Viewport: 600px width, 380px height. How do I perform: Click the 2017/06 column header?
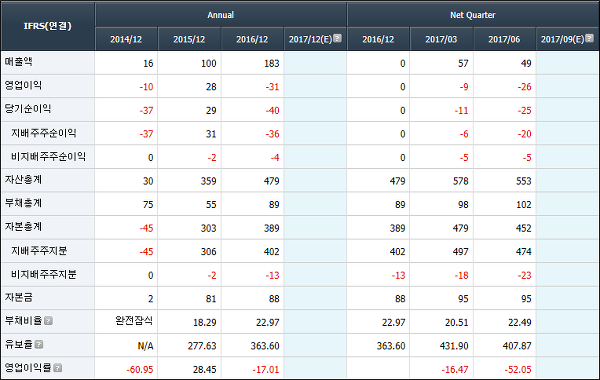504,39
